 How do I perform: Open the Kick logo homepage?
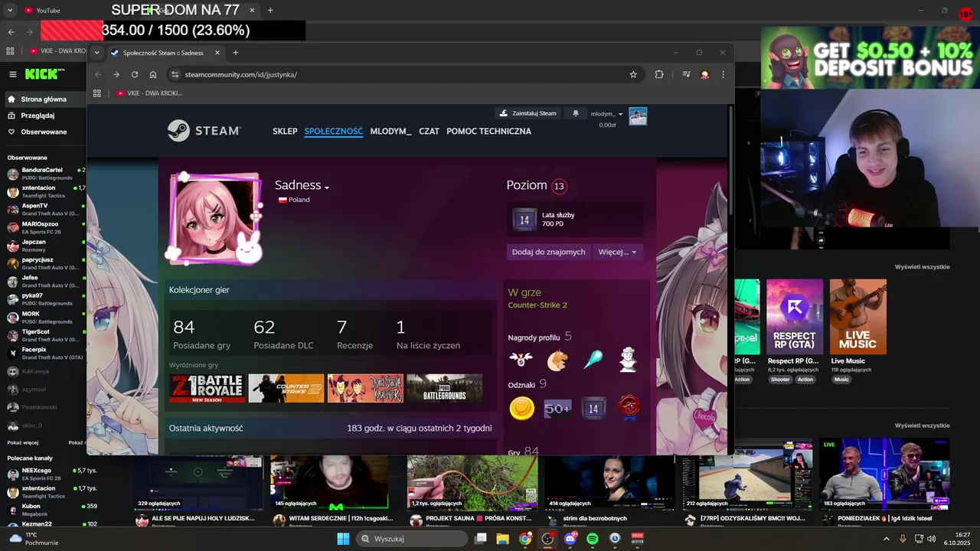pos(44,74)
